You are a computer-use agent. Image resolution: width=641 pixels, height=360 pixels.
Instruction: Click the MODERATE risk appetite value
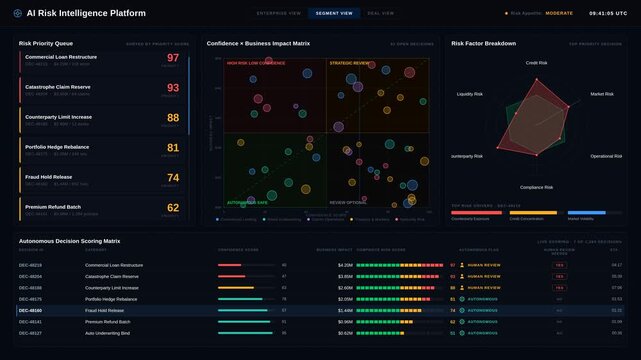(x=559, y=13)
